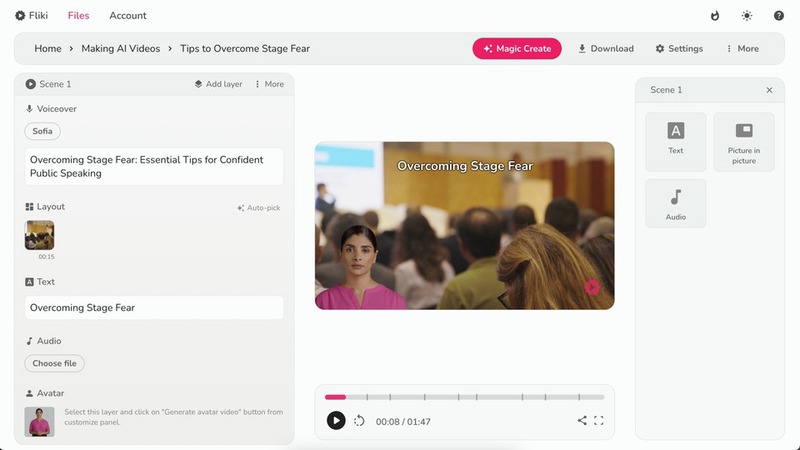Click the layout thumbnail 00:15 duration
Screen dimensions: 800x450
(46, 257)
